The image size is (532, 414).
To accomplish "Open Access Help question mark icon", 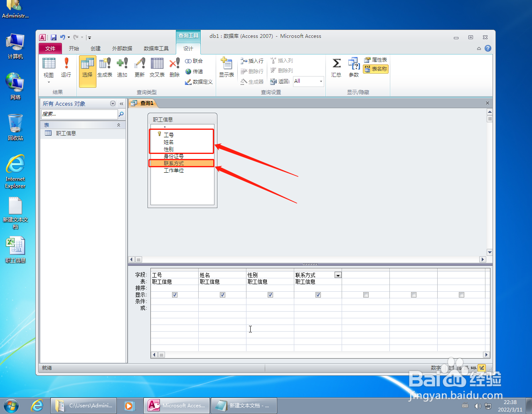I will point(488,48).
